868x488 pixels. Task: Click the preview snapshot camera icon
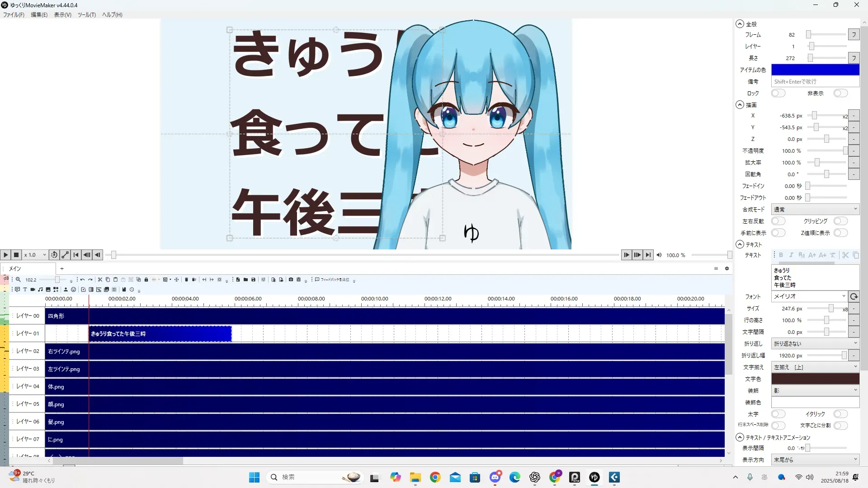[291, 280]
